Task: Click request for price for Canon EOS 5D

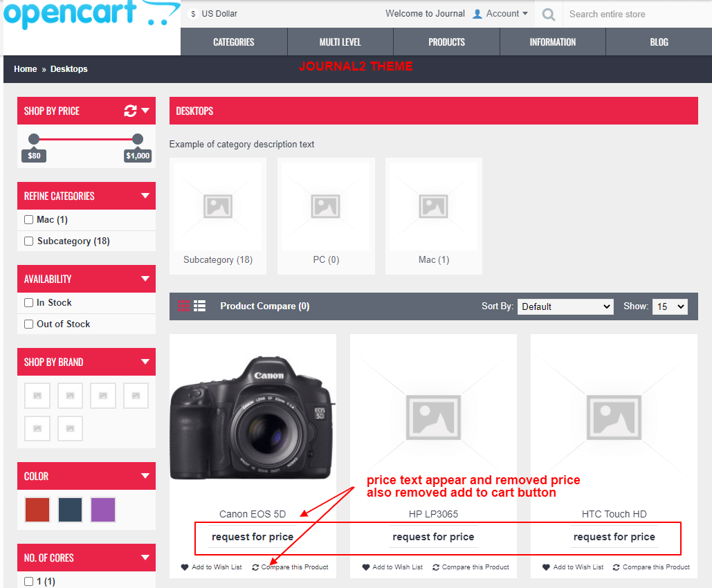Action: pyautogui.click(x=252, y=537)
